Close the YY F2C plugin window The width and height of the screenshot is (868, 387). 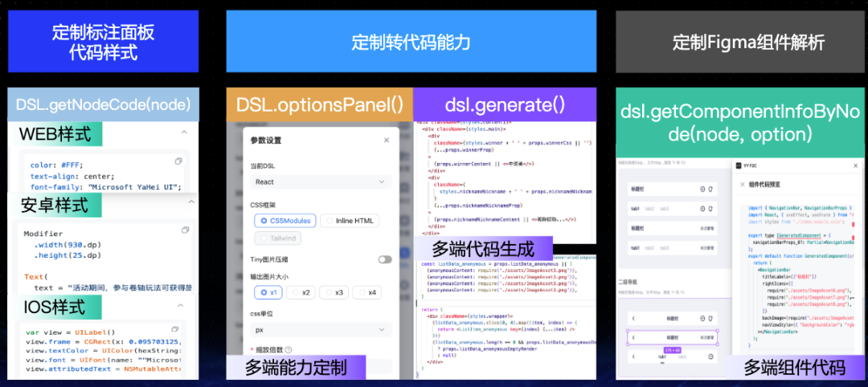[855, 165]
